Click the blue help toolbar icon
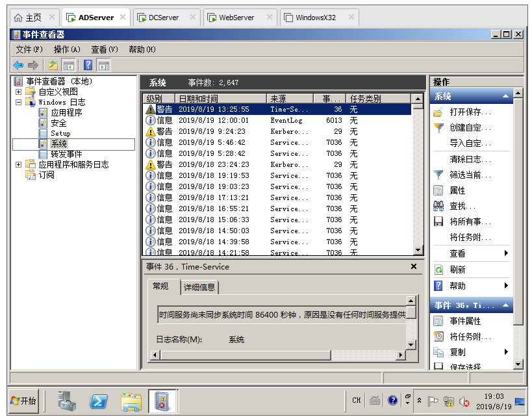Image resolution: width=532 pixels, height=417 pixels. (x=88, y=65)
